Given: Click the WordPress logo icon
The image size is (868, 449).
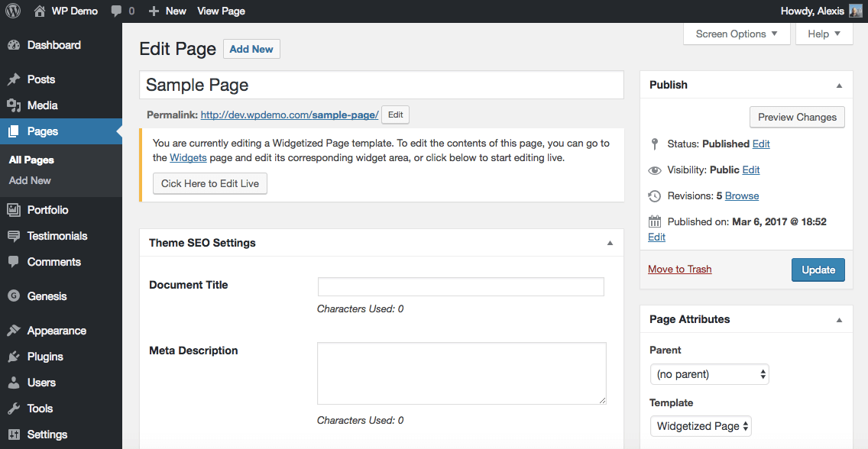Looking at the screenshot, I should (13, 11).
